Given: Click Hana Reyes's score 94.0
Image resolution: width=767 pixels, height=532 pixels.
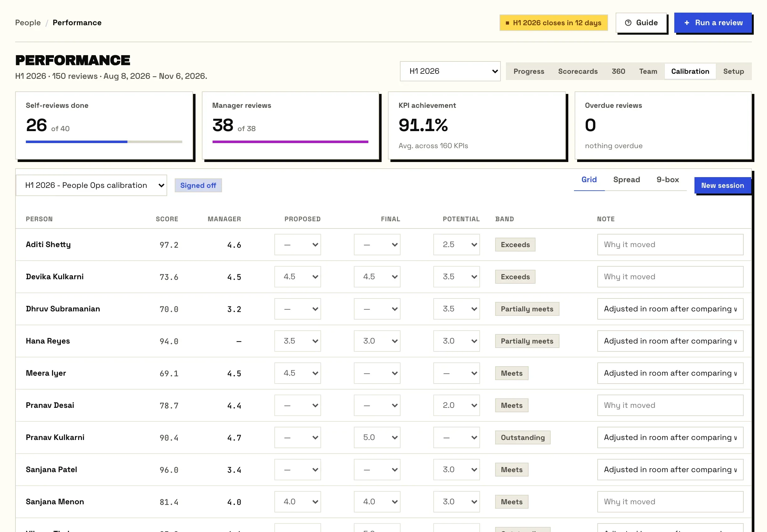Looking at the screenshot, I should [169, 341].
